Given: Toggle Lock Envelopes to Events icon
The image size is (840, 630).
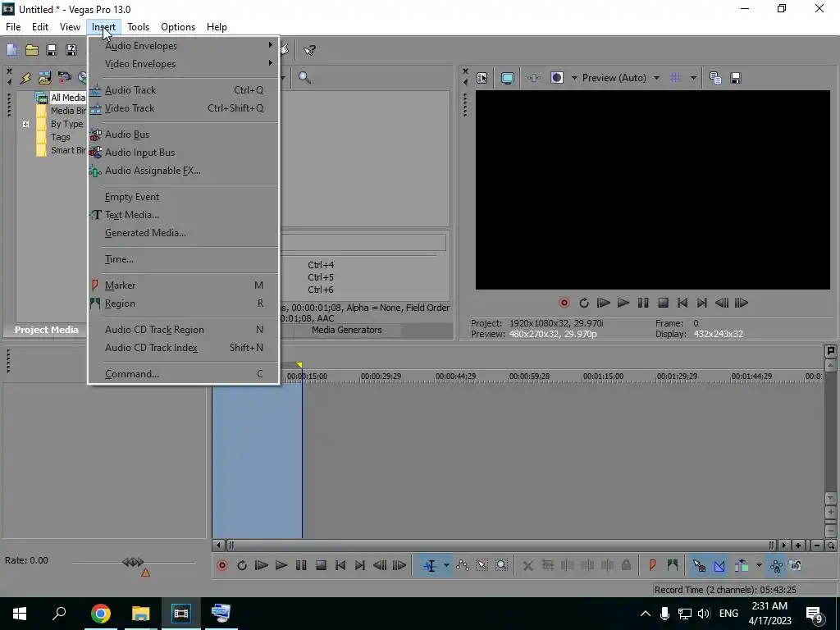Looking at the screenshot, I should tap(776, 565).
